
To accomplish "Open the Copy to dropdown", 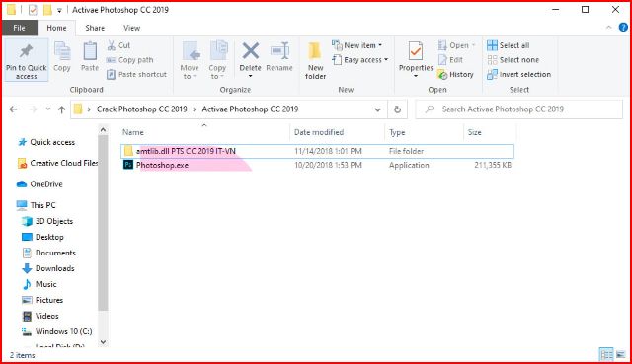I will 217,60.
